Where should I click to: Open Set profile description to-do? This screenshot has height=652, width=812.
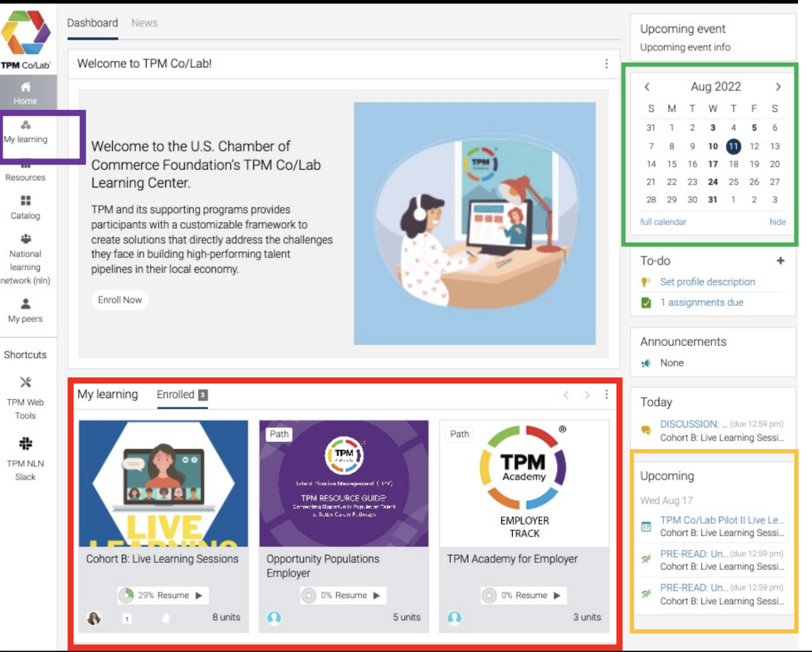(707, 282)
